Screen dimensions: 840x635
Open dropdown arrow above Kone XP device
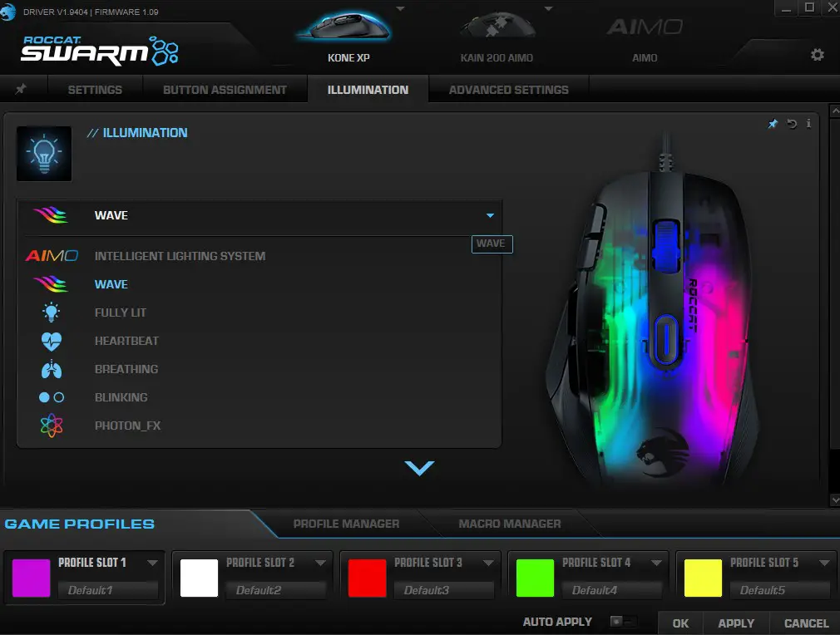[x=400, y=8]
